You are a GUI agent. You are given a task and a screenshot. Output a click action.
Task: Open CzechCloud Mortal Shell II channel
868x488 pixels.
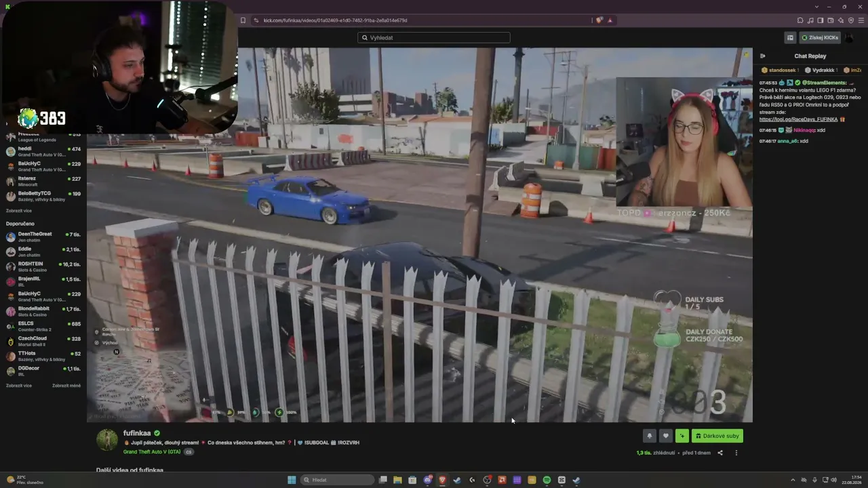pyautogui.click(x=43, y=341)
